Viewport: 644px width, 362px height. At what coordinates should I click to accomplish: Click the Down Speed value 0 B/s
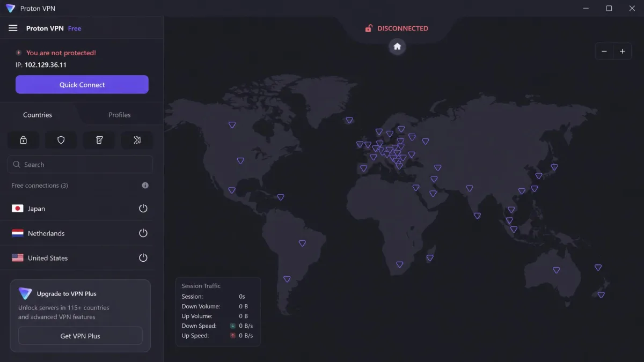tap(246, 326)
